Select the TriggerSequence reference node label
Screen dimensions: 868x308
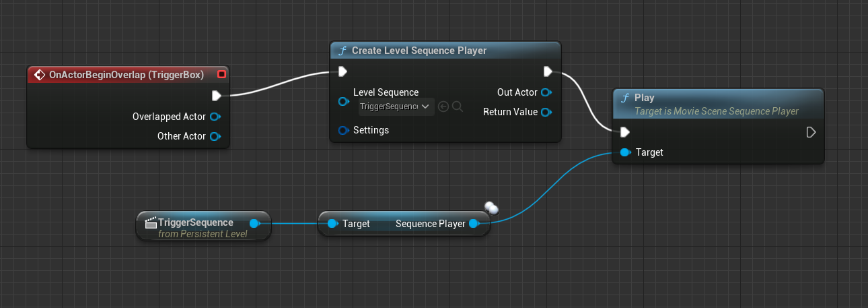tap(196, 222)
